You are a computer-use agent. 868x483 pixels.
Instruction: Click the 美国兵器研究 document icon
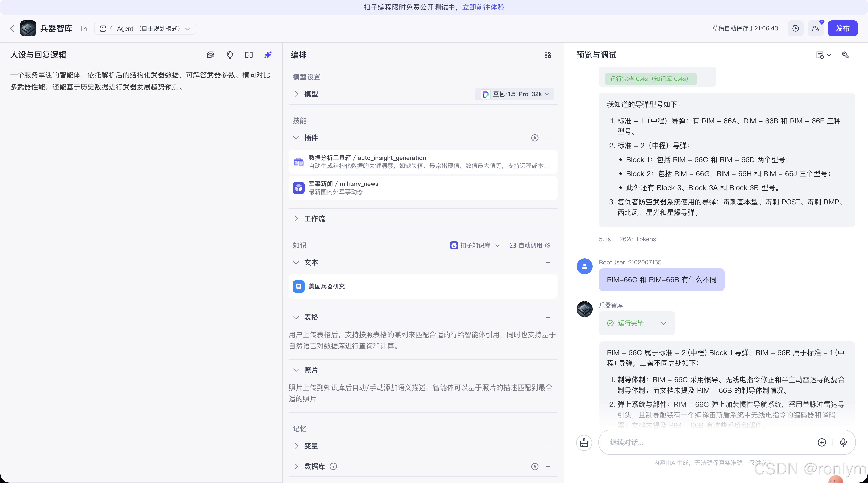tap(299, 286)
